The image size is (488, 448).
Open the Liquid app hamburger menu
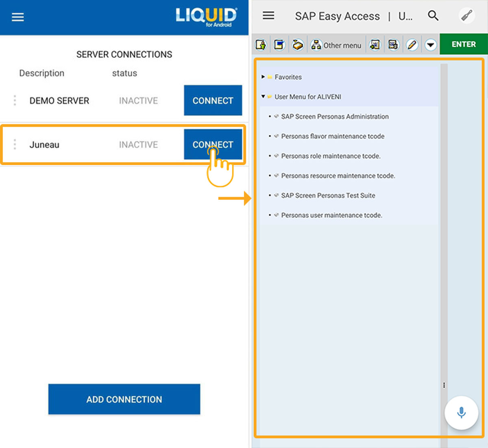click(17, 17)
